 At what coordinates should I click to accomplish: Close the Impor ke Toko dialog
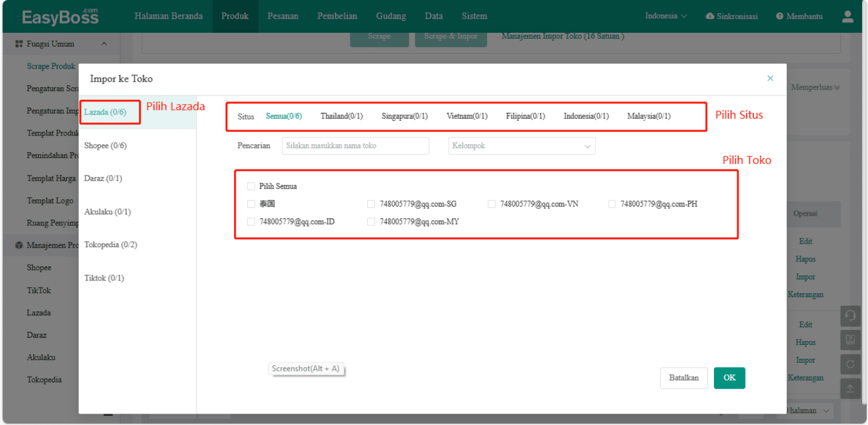770,78
